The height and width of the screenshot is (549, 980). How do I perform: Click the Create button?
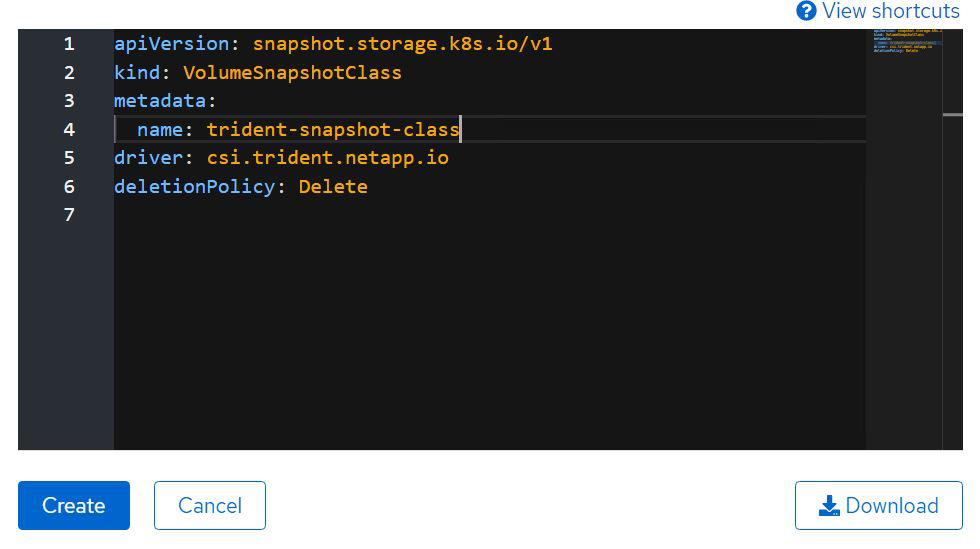click(74, 505)
